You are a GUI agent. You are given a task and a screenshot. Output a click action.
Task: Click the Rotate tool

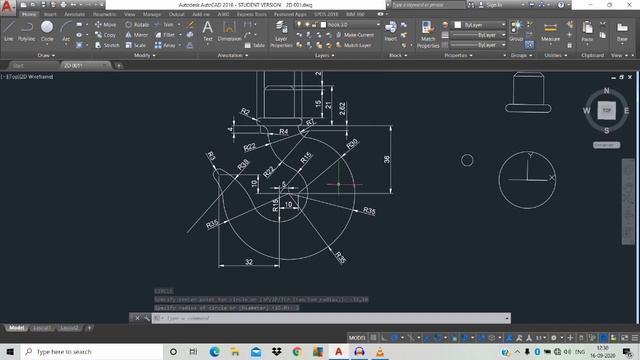(137, 25)
